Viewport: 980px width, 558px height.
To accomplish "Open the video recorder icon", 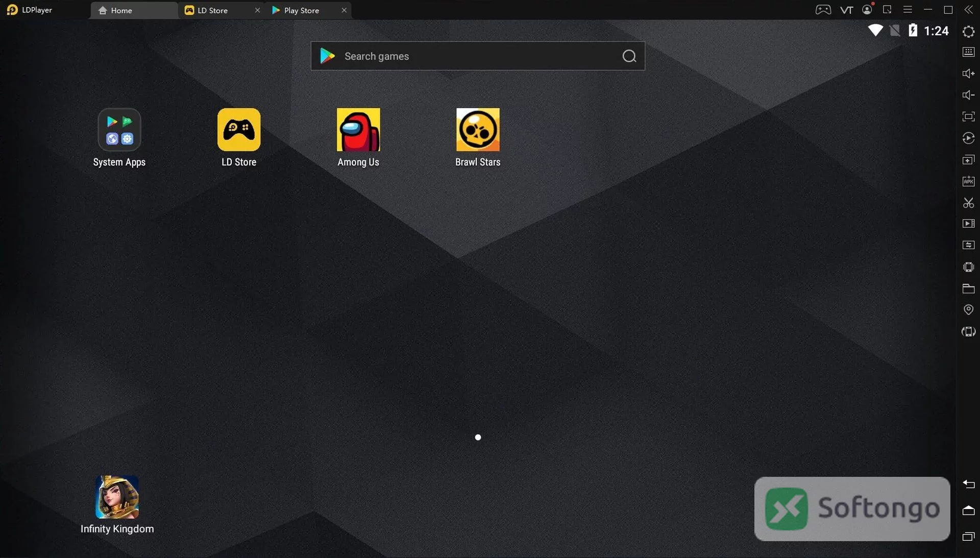I will click(x=968, y=224).
